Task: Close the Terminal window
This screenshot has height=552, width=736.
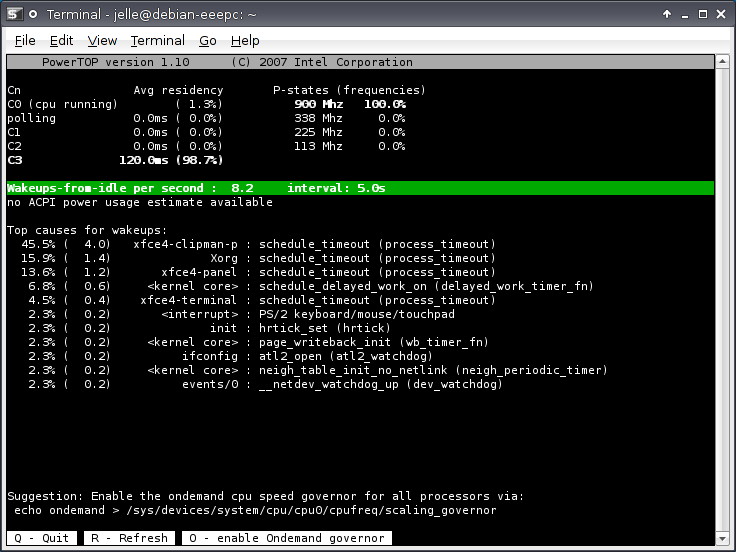Action: point(721,14)
